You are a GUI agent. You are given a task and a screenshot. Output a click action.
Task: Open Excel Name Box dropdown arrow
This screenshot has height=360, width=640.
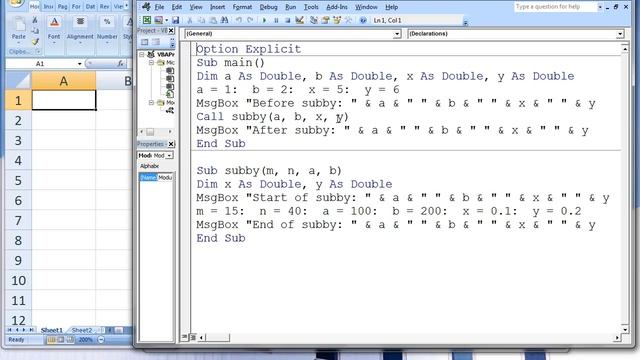click(x=79, y=64)
